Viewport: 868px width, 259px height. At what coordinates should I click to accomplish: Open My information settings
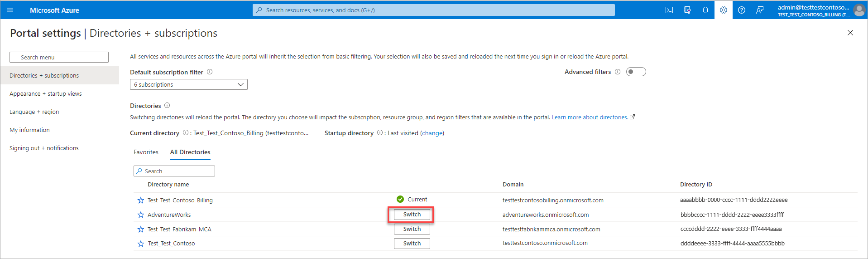coord(29,130)
